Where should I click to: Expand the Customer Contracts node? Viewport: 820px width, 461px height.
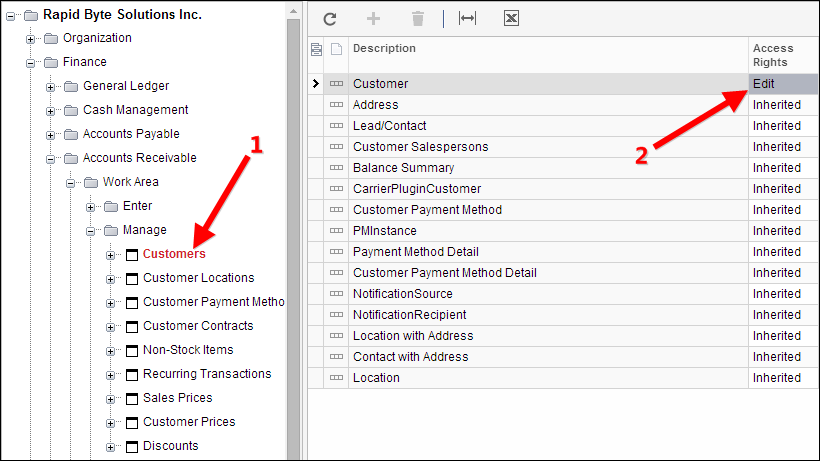click(110, 328)
